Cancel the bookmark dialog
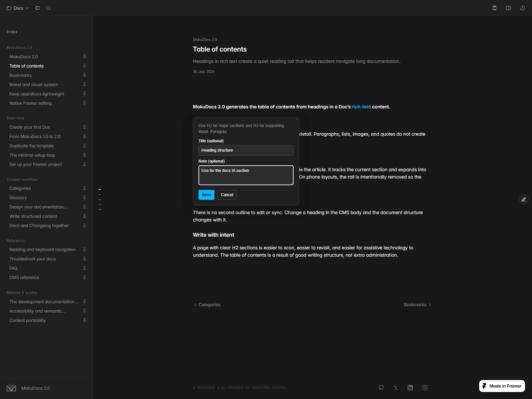Screen dimensions: 532x399 [x=227, y=195]
